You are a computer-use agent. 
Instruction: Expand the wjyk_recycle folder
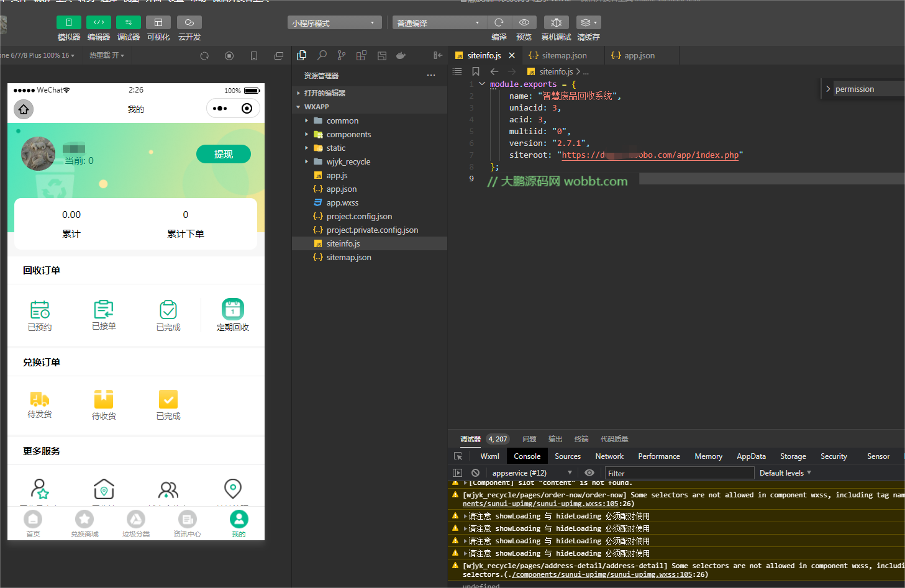point(348,162)
